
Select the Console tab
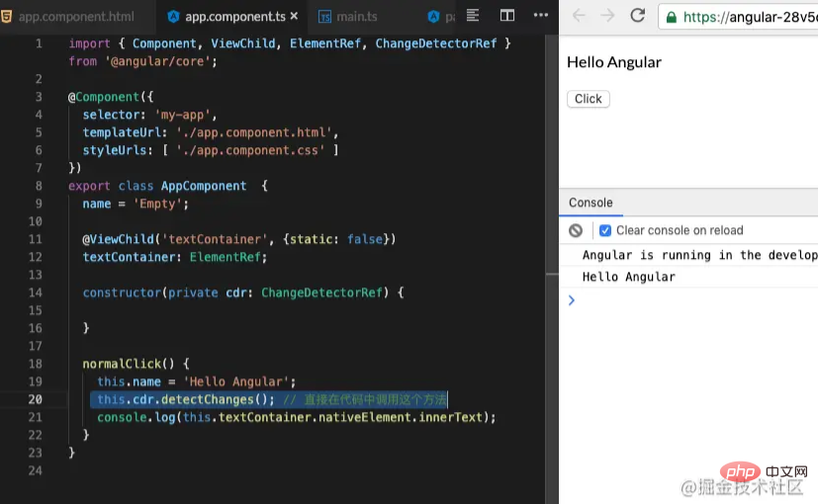click(591, 203)
